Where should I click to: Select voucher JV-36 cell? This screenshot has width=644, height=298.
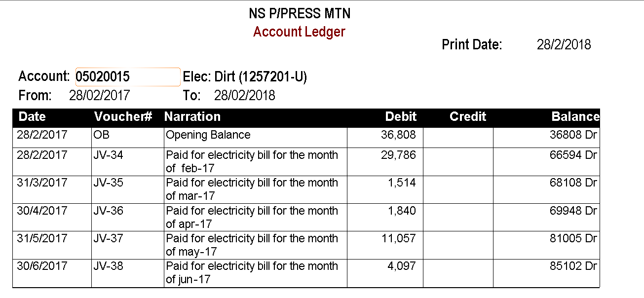pos(108,211)
